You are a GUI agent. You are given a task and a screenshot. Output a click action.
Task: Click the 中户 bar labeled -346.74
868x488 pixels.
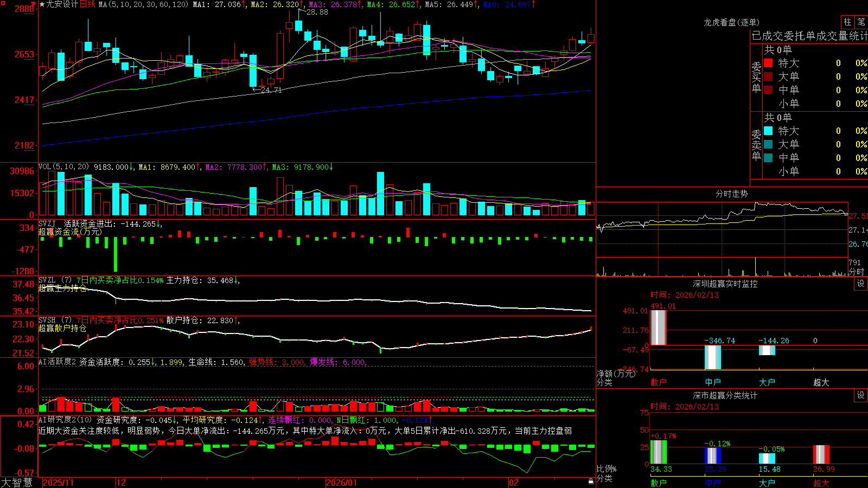pyautogui.click(x=713, y=357)
